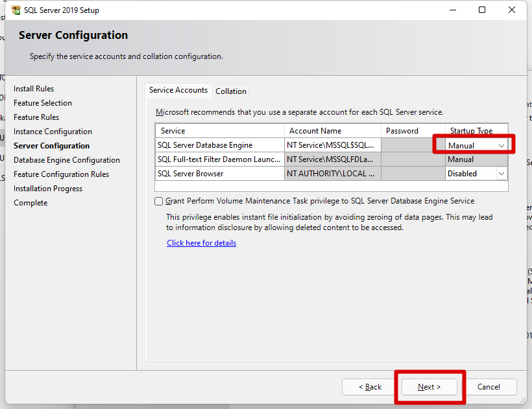Select Password cell for SQL Server Database Engine
Screen dimensions: 532x409
click(413, 145)
